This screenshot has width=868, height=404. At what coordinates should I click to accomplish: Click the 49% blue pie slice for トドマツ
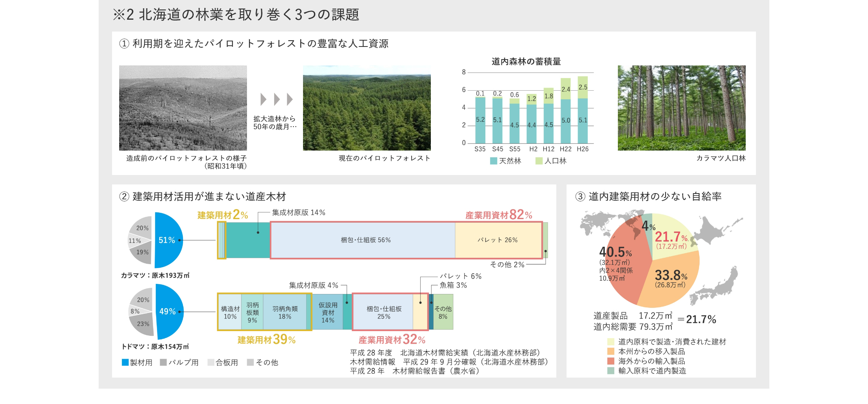pyautogui.click(x=170, y=311)
